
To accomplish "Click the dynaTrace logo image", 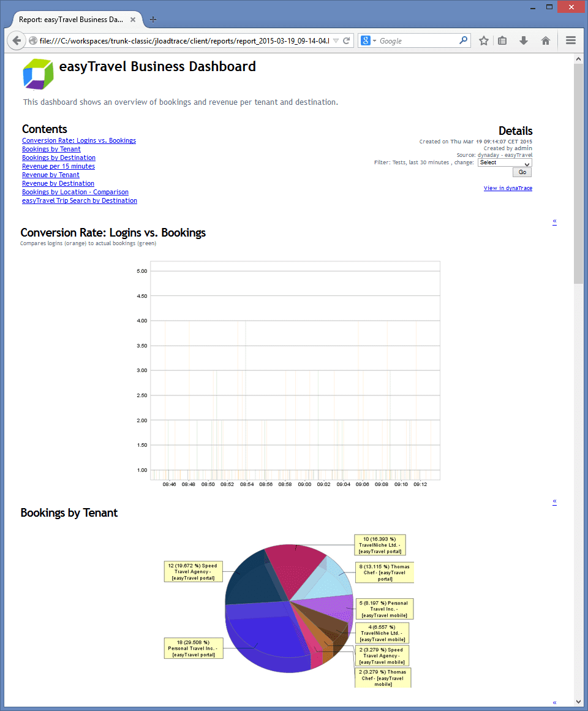I will point(39,74).
